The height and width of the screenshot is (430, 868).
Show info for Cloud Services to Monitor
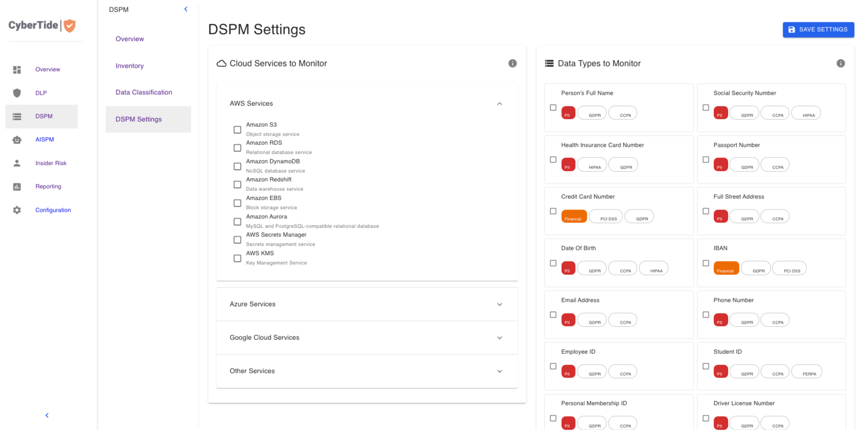point(512,64)
